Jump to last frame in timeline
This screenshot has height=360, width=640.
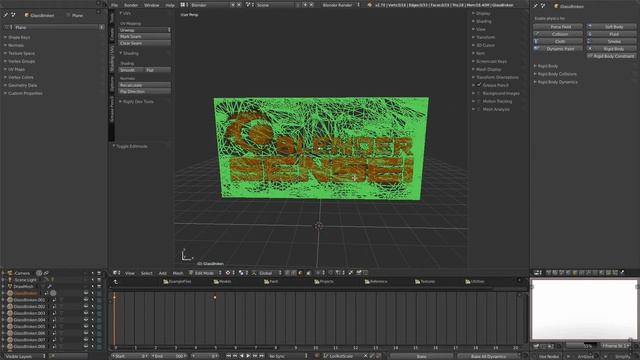(x=262, y=356)
